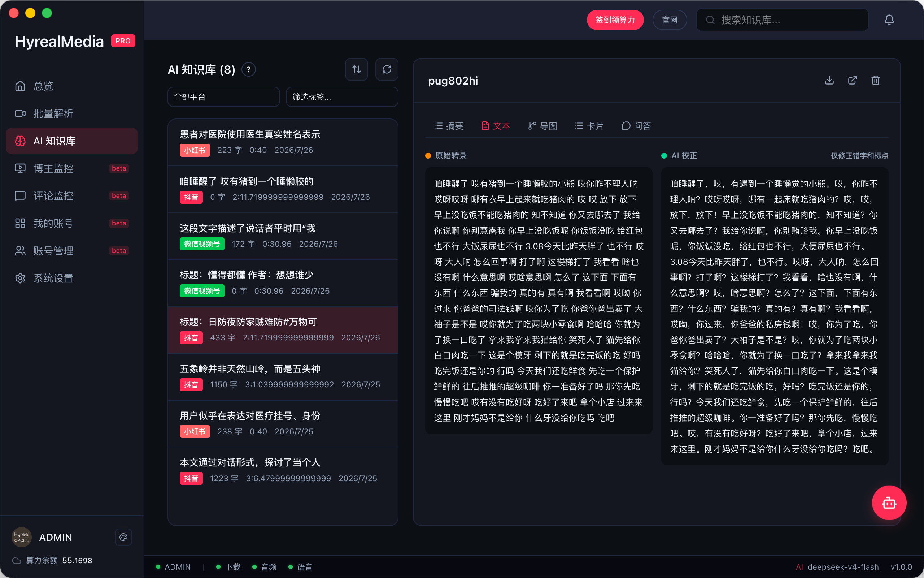Select entry 标题：懂得都懂 作者：想想谁少
This screenshot has width=924, height=578.
coord(283,283)
